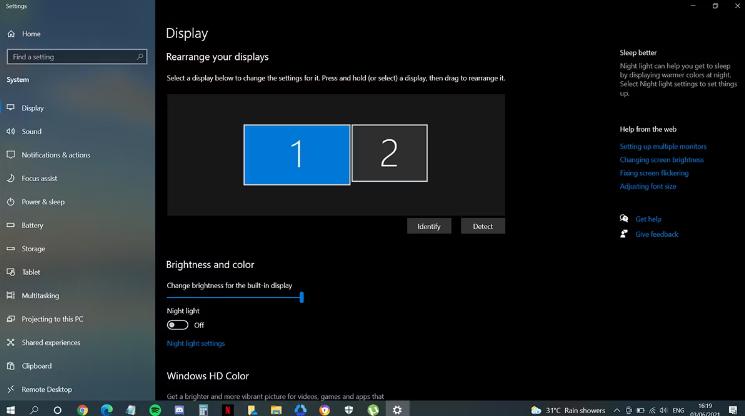Open Storage settings icon

pyautogui.click(x=10, y=248)
